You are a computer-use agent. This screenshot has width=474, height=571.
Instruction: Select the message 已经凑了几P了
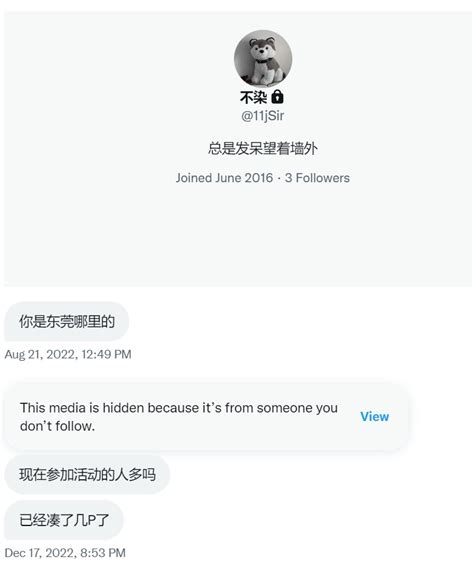64,520
